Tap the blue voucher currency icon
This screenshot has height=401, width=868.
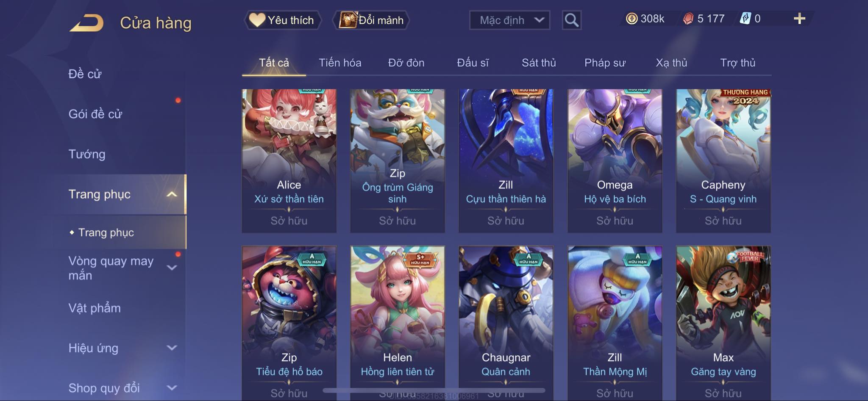[x=745, y=19]
